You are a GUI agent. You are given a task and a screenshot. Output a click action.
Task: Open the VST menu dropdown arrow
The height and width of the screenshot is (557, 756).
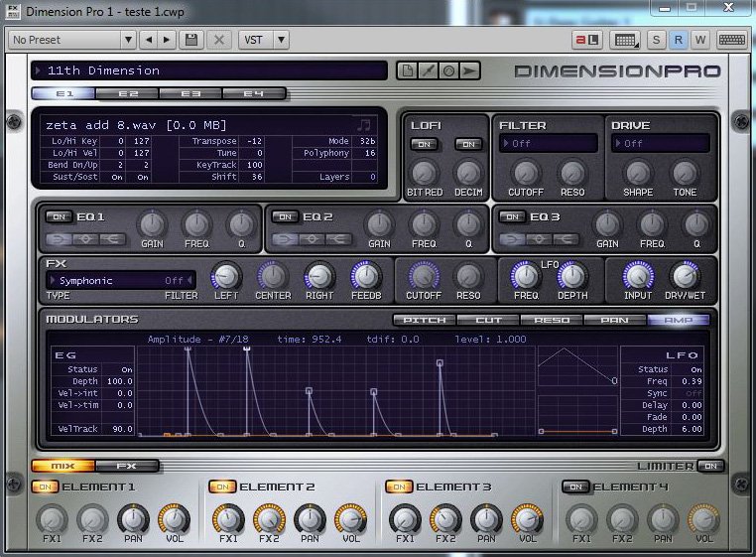[x=281, y=40]
